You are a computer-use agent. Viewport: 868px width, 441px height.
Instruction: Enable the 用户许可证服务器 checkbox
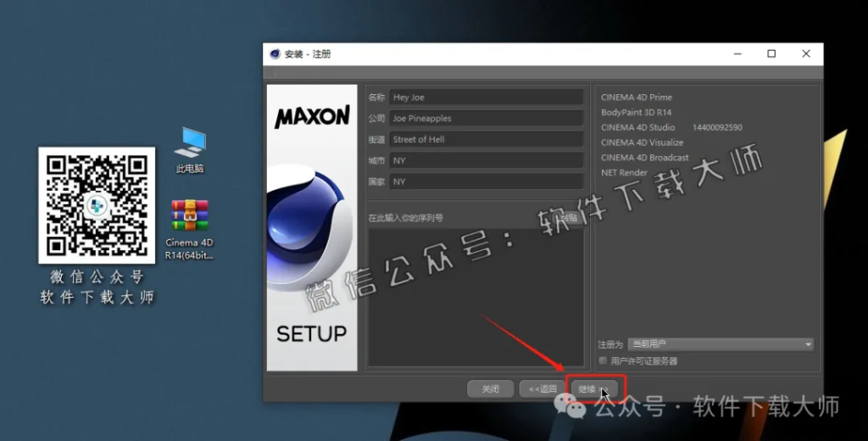603,360
